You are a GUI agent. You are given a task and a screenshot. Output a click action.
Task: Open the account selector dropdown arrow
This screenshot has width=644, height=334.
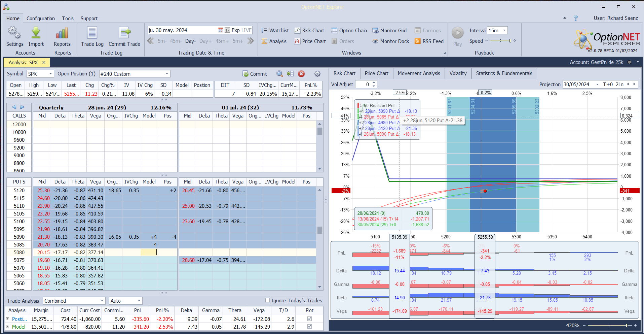pyautogui.click(x=638, y=62)
